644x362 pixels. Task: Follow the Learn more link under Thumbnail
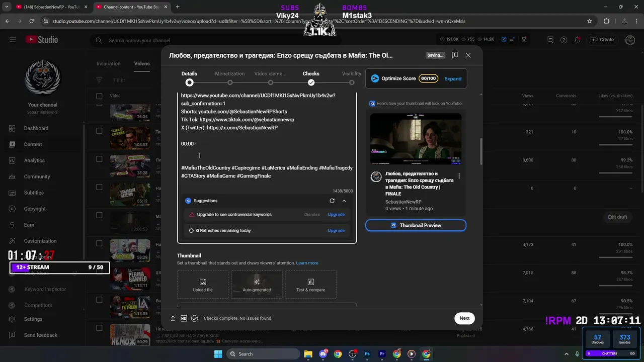(x=307, y=263)
